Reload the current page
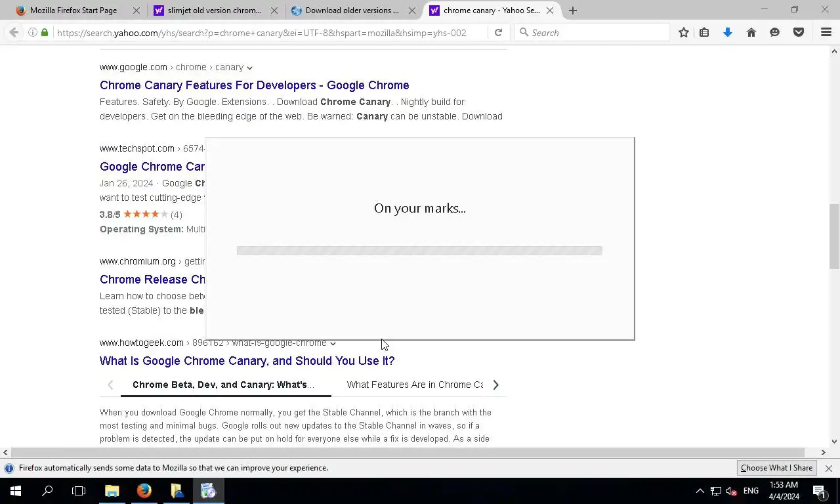The width and height of the screenshot is (840, 504). click(x=498, y=32)
